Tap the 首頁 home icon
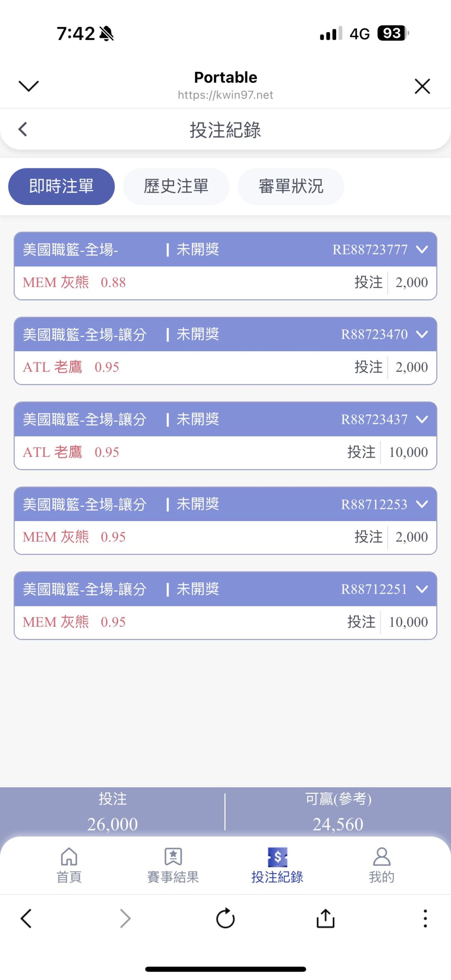 (69, 857)
